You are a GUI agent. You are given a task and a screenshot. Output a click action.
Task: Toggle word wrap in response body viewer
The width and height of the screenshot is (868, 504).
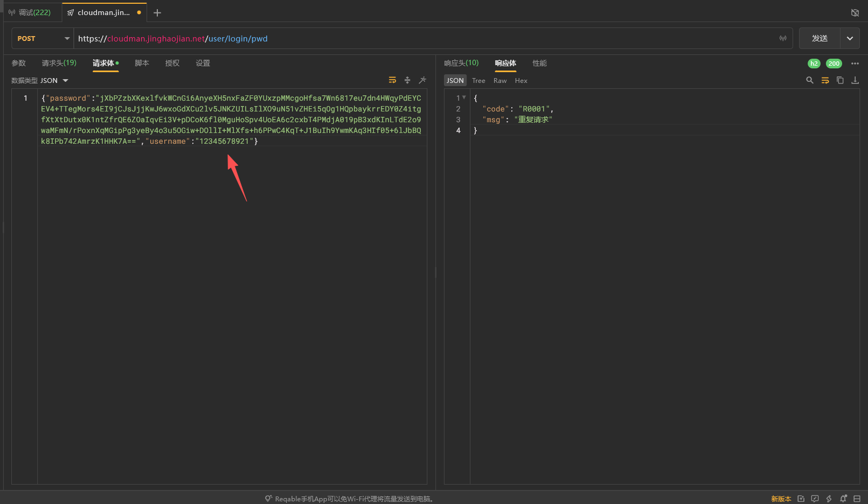[x=825, y=80]
